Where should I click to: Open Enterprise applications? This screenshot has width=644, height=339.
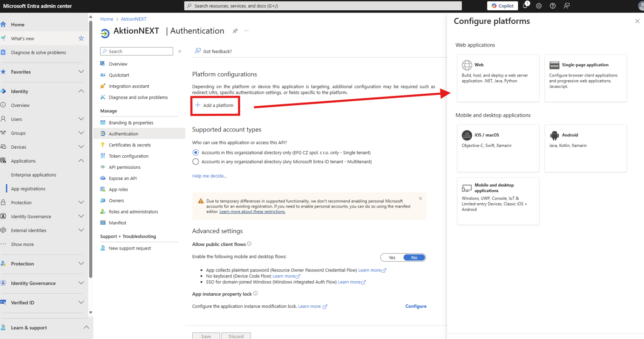(34, 175)
